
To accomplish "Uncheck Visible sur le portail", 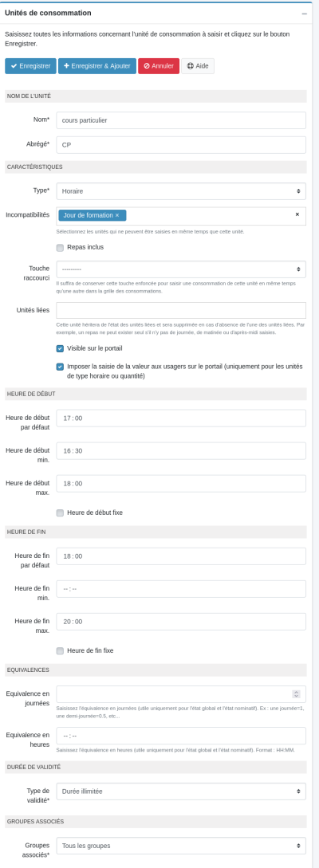I will 60,349.
